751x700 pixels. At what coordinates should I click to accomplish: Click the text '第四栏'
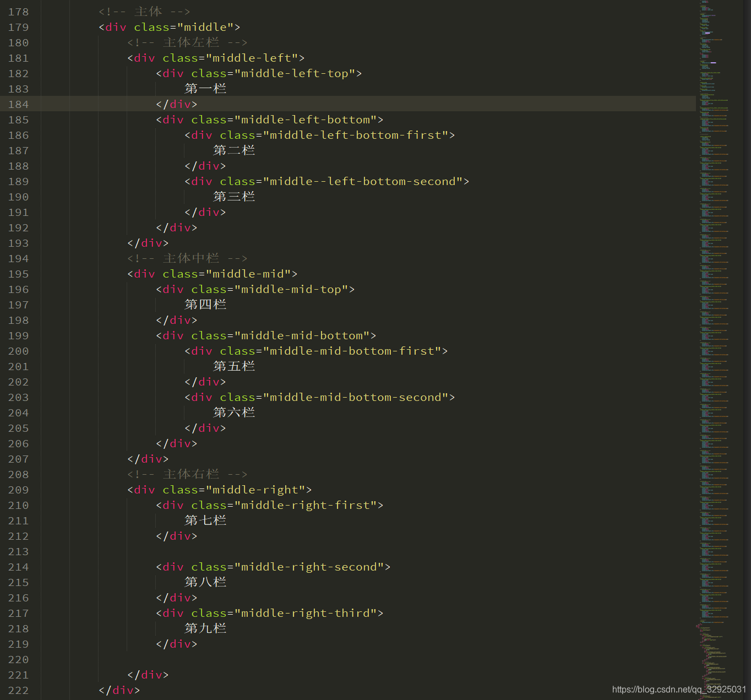205,305
